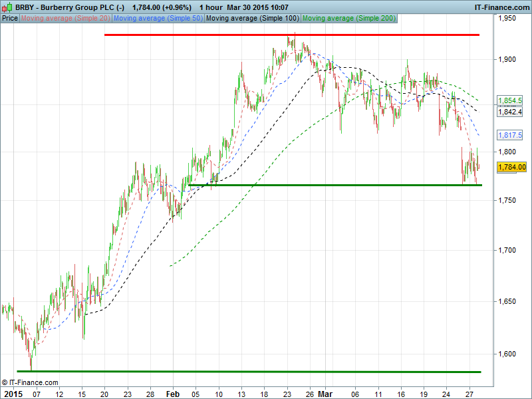Viewport: 532px width, 399px height.
Task: Open Moving average (Simple 50) indicator label
Action: point(158,18)
